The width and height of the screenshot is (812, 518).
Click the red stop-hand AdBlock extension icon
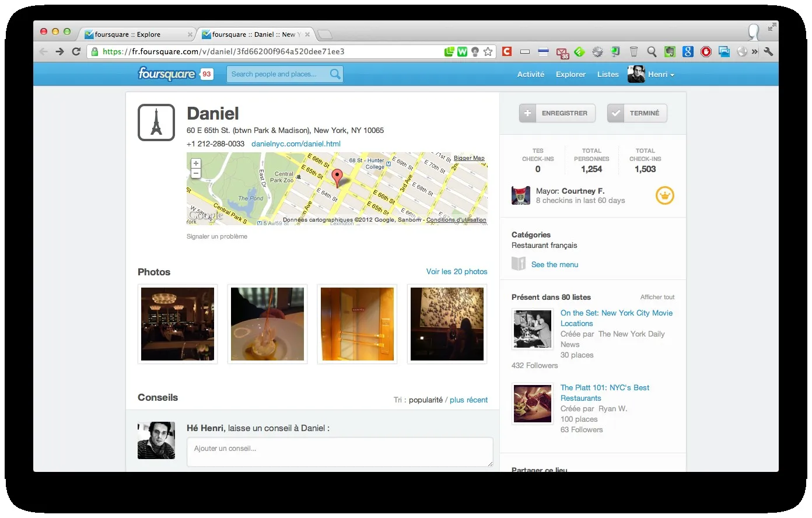pyautogui.click(x=706, y=51)
